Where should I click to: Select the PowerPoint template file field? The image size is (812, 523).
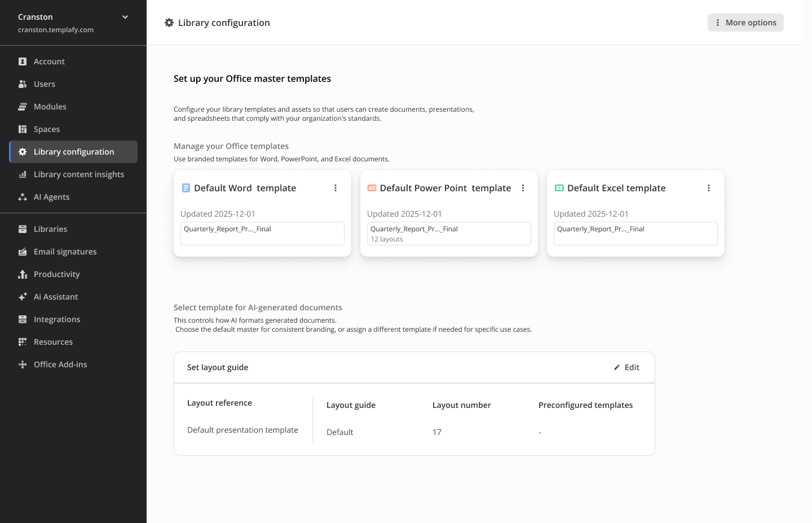[x=449, y=234]
